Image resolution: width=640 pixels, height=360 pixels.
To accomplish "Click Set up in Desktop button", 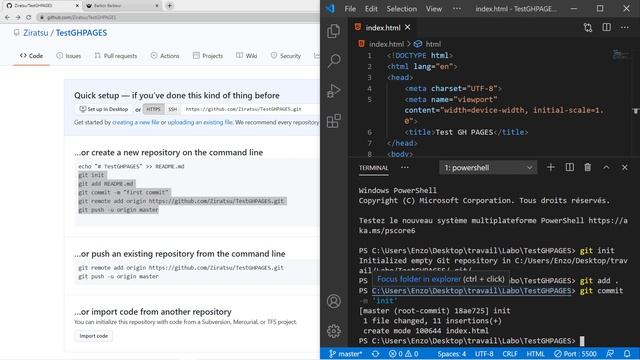I will click(104, 109).
